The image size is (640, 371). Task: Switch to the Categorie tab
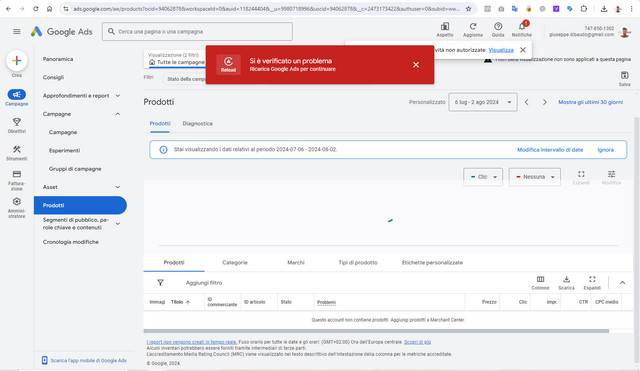(235, 262)
